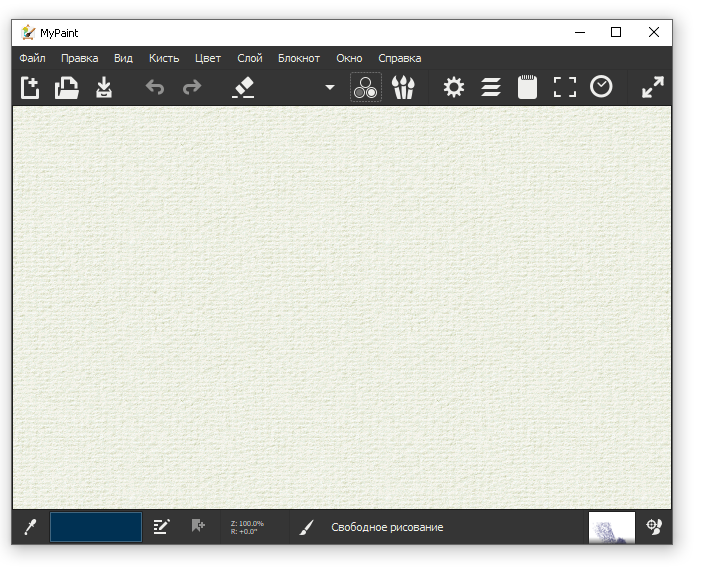Redo the undone stroke
708x581 pixels.
(x=192, y=87)
